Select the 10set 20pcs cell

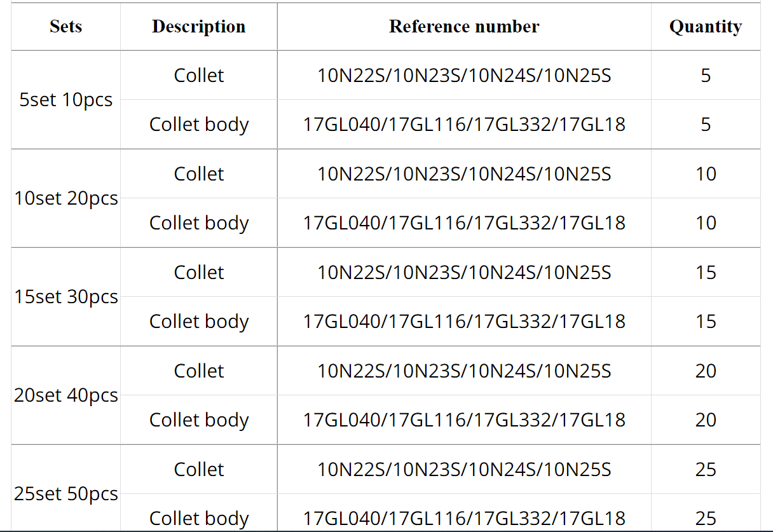(65, 198)
